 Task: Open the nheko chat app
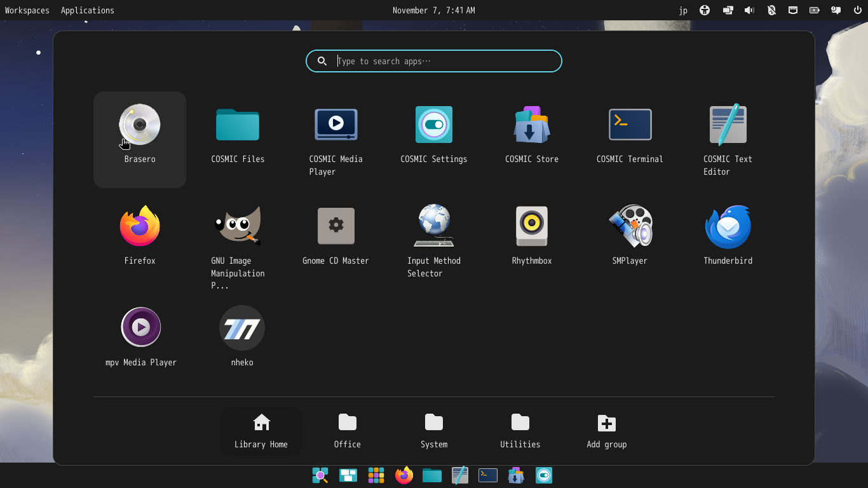click(241, 327)
